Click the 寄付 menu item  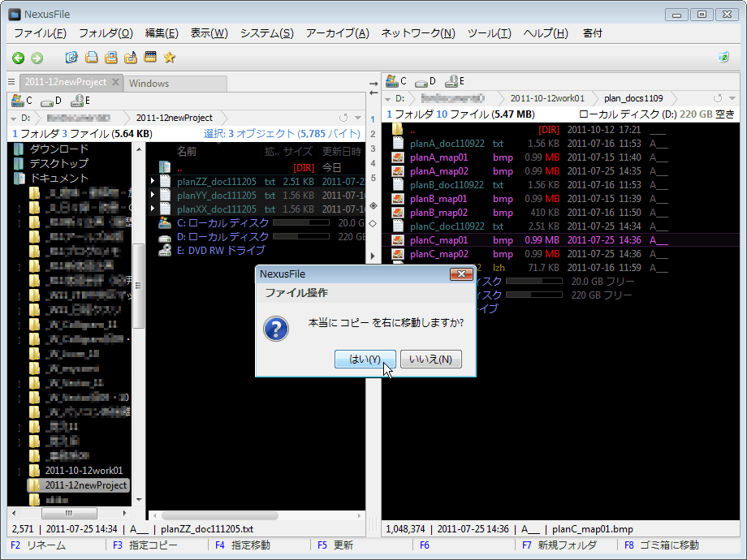592,33
